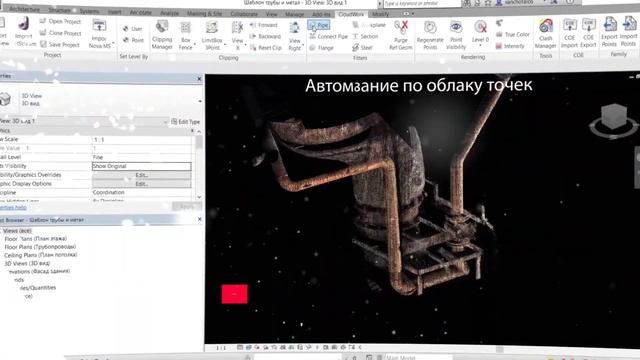Click the keyword search input field
640x360 pixels.
point(422,4)
